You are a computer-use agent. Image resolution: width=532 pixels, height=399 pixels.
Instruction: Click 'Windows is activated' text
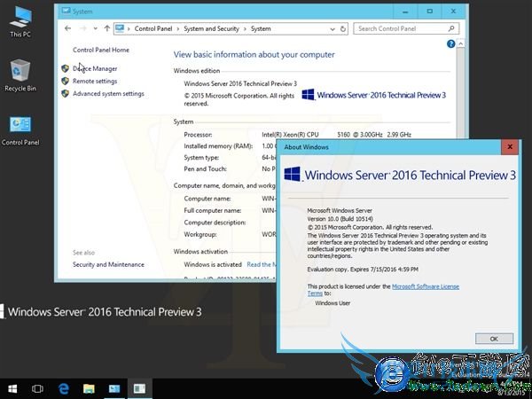click(213, 264)
